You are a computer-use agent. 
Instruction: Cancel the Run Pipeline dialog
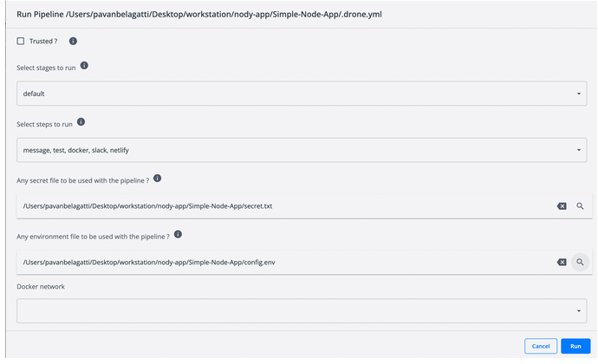click(x=540, y=346)
